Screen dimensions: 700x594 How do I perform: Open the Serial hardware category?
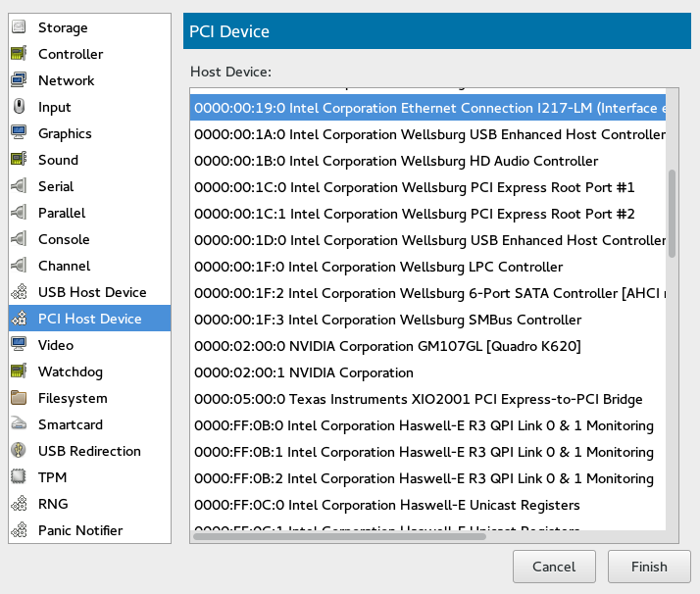point(56,186)
